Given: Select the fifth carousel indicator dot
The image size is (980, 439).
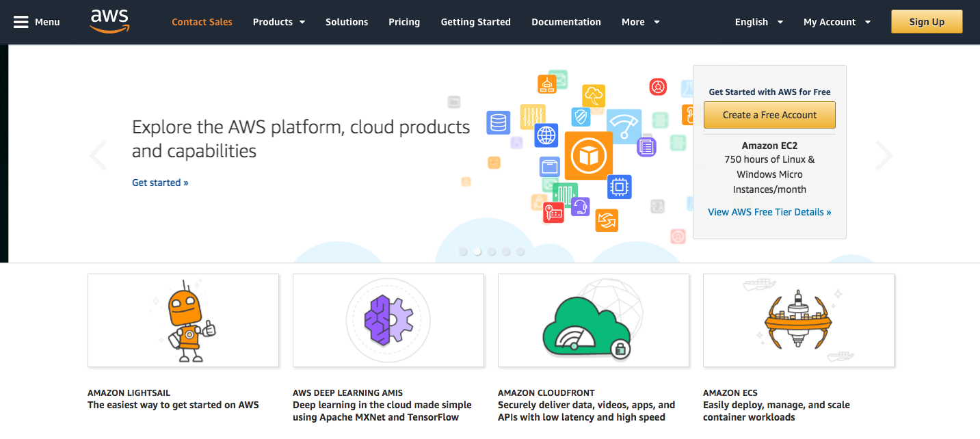Looking at the screenshot, I should point(520,252).
